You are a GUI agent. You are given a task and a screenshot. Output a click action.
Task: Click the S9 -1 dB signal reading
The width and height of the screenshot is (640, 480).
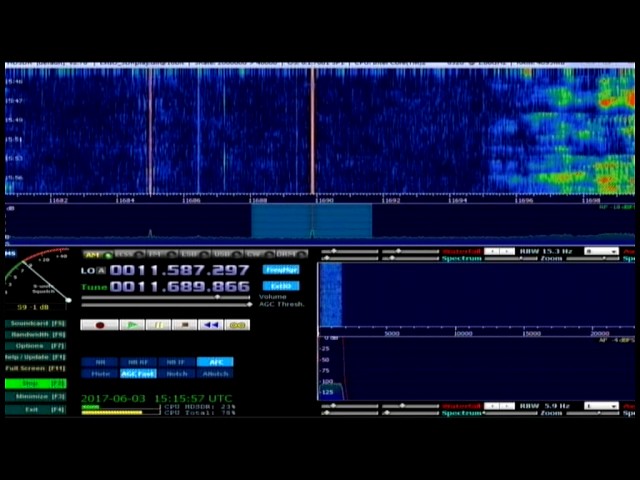pos(33,307)
